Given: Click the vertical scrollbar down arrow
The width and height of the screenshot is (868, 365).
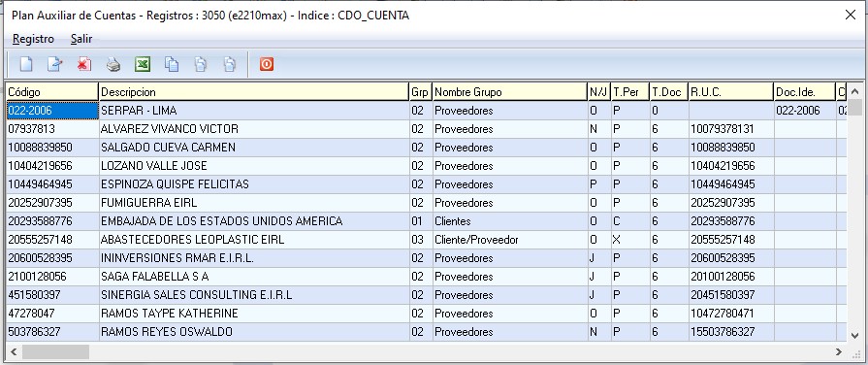Looking at the screenshot, I should [x=855, y=335].
